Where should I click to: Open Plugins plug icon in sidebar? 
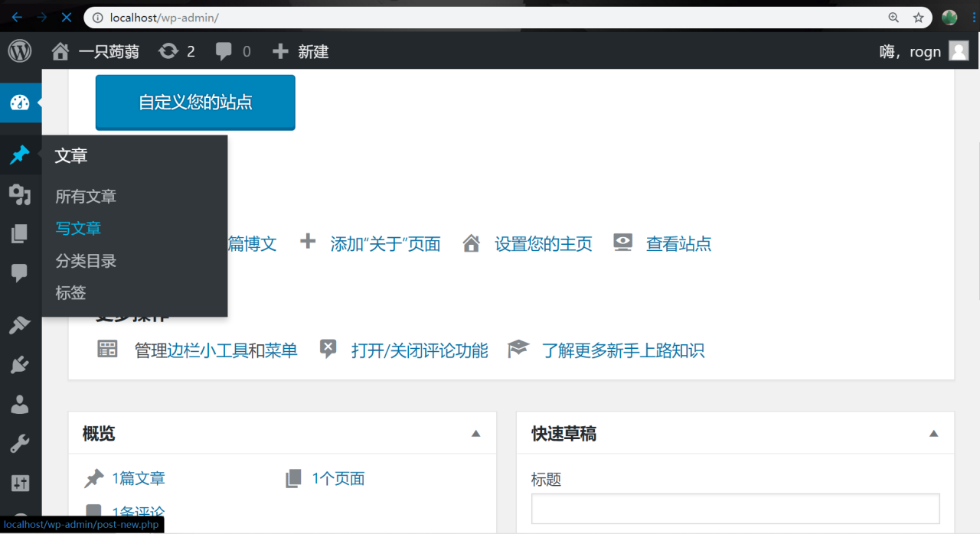pyautogui.click(x=20, y=365)
